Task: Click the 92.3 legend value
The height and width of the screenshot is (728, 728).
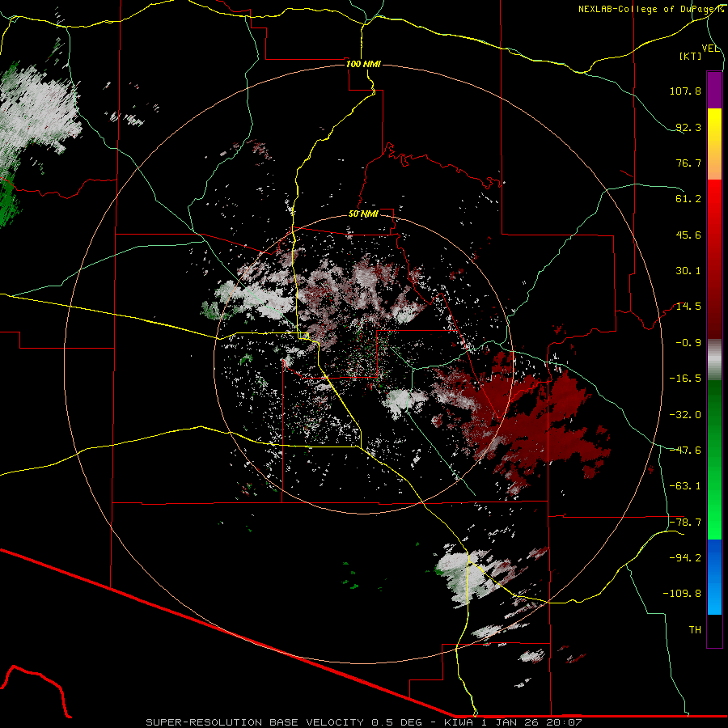Action: (x=688, y=127)
